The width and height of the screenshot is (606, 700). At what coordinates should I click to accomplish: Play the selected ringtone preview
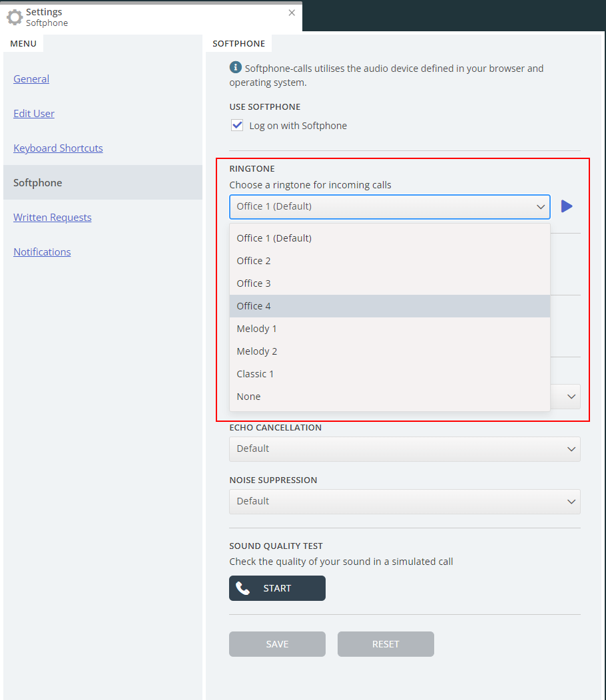pos(567,206)
